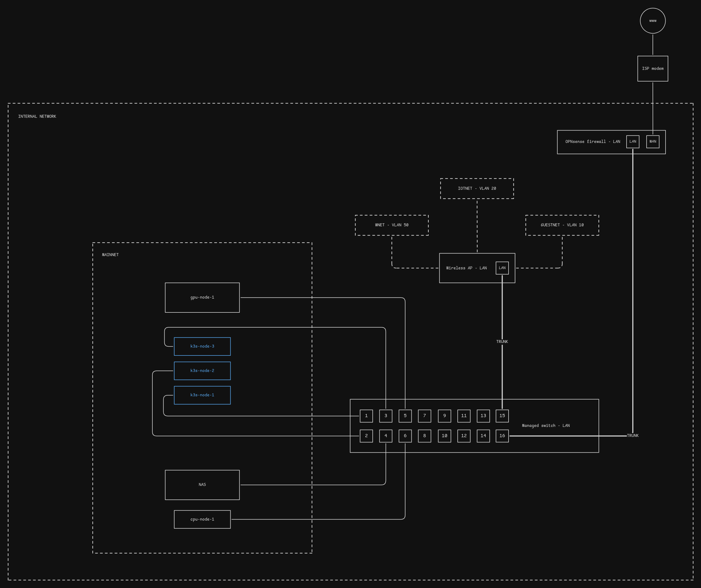Click the www internet circle node
This screenshot has width=701, height=588.
[x=653, y=21]
